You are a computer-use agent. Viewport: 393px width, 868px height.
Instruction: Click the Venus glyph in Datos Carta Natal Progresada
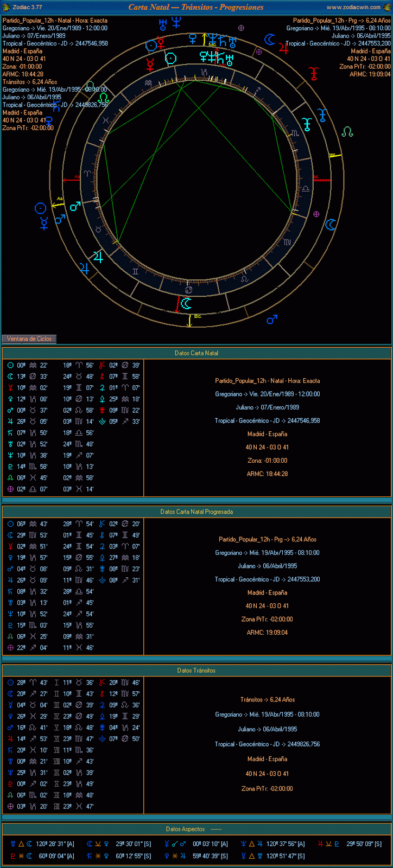coord(10,557)
